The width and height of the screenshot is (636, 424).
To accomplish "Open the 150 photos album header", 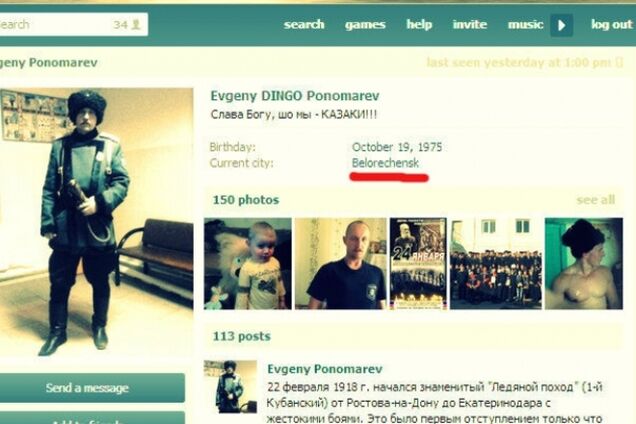I will (x=246, y=200).
